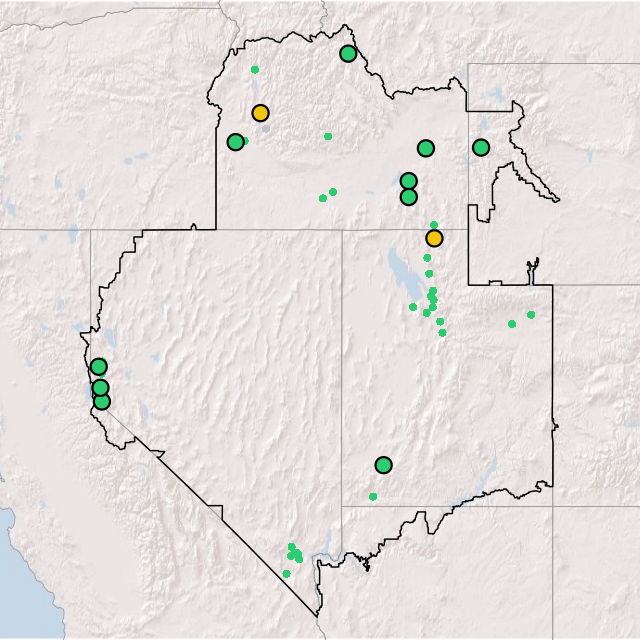Image resolution: width=640 pixels, height=640 pixels.
Task: Click the easternmost small green dot
Action: pyautogui.click(x=531, y=315)
